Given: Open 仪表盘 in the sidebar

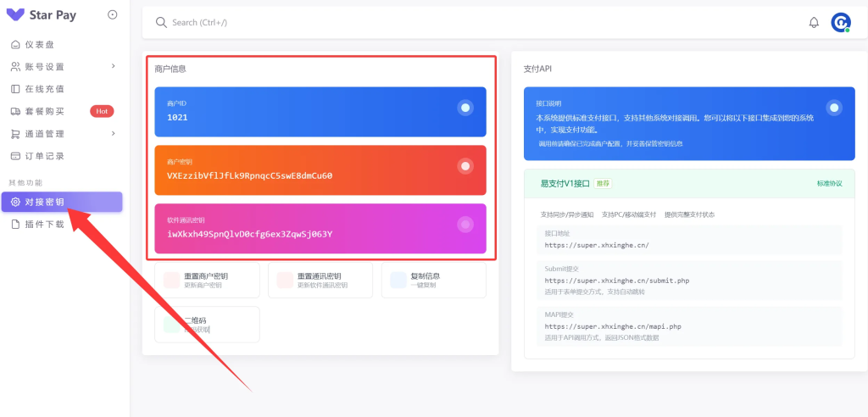Looking at the screenshot, I should 39,45.
